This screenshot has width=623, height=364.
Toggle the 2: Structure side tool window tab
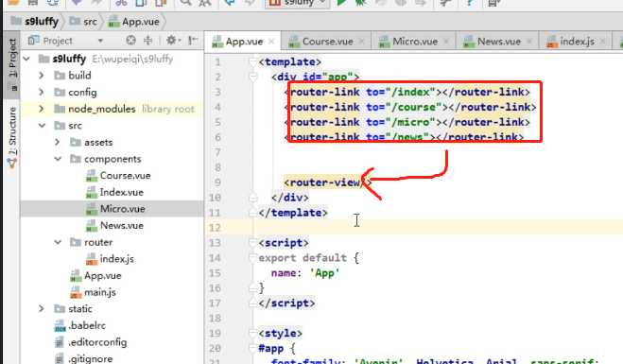12,136
